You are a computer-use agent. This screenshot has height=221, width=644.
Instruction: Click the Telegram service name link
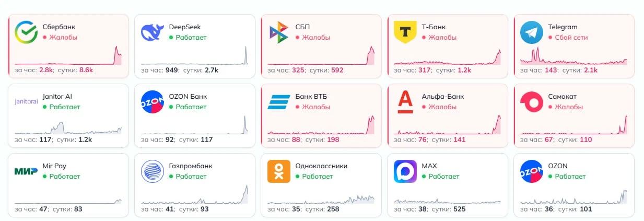[x=563, y=27]
